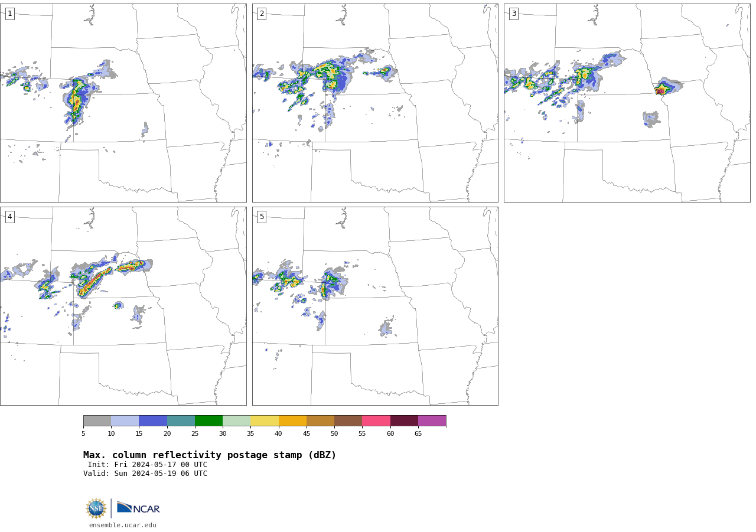756x532 pixels.
Task: Click the panel number 3 label
Action: [x=513, y=14]
